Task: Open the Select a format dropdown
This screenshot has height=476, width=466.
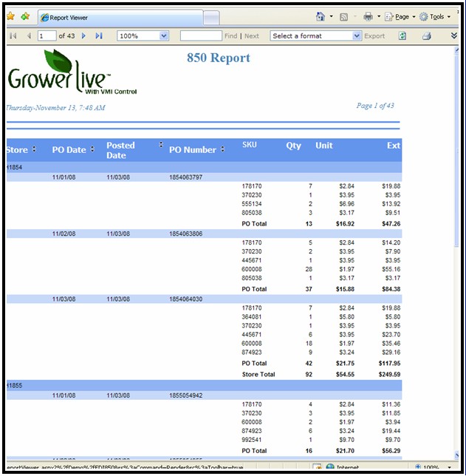Action: point(357,35)
